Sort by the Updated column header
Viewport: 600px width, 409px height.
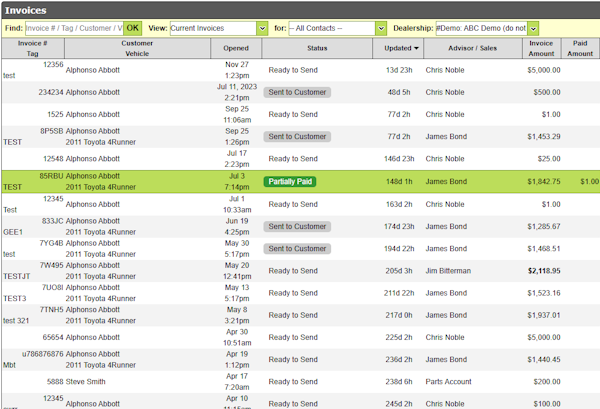[401, 48]
